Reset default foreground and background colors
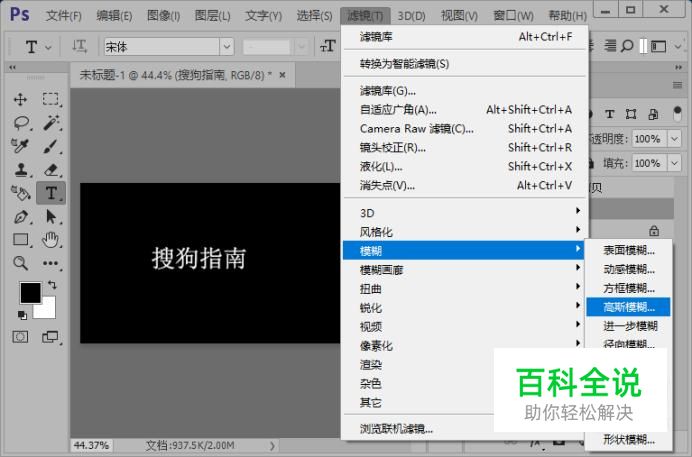692x457 pixels. 22,315
